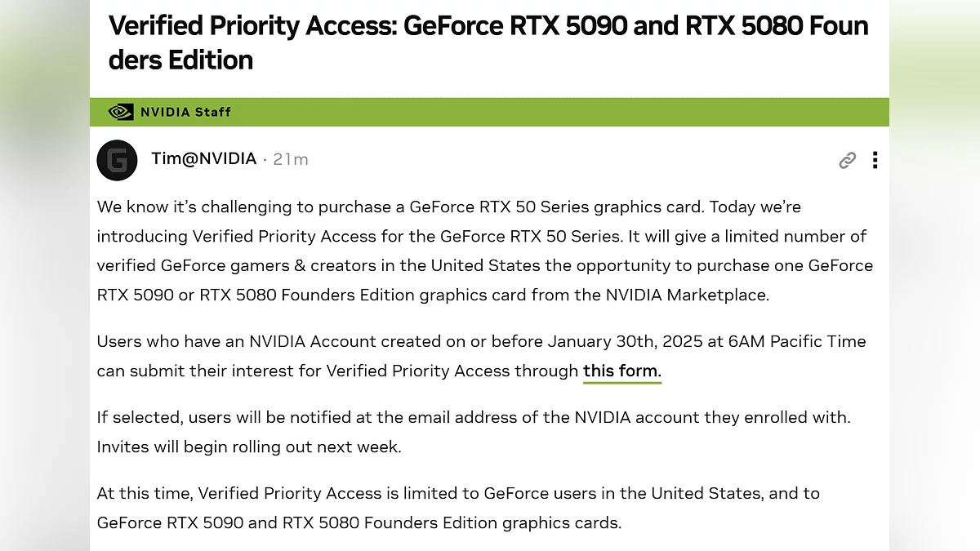Click the 21m post timestamp
The image size is (980, 551).
click(x=291, y=160)
